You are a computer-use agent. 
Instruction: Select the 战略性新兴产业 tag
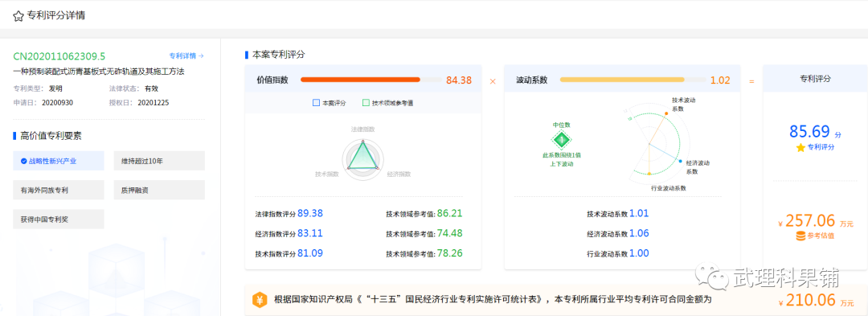point(59,161)
